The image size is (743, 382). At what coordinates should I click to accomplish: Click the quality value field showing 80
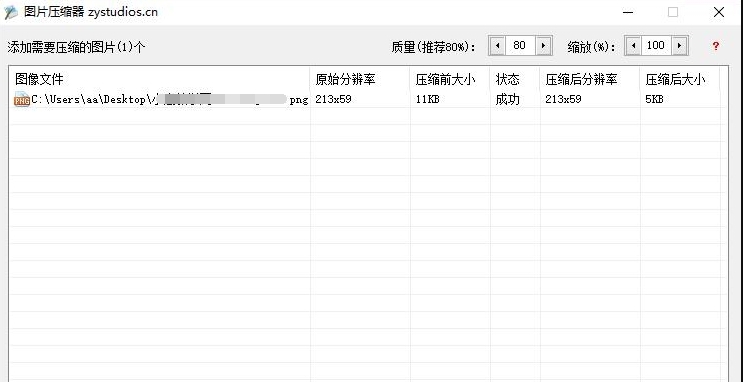[520, 46]
